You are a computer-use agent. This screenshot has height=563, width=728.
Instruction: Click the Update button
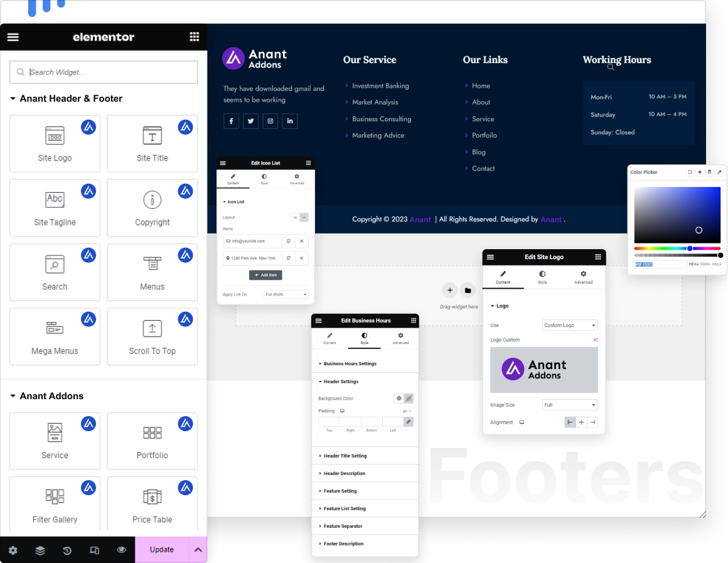click(x=161, y=550)
